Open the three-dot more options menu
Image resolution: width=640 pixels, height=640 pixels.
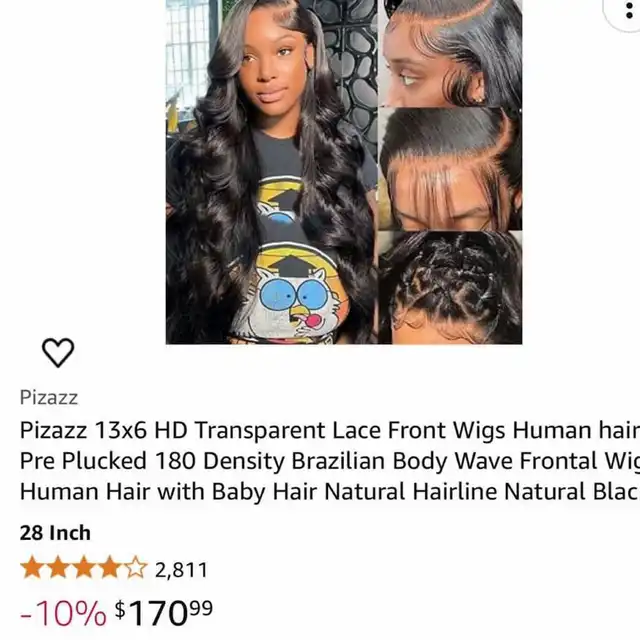[x=628, y=11]
